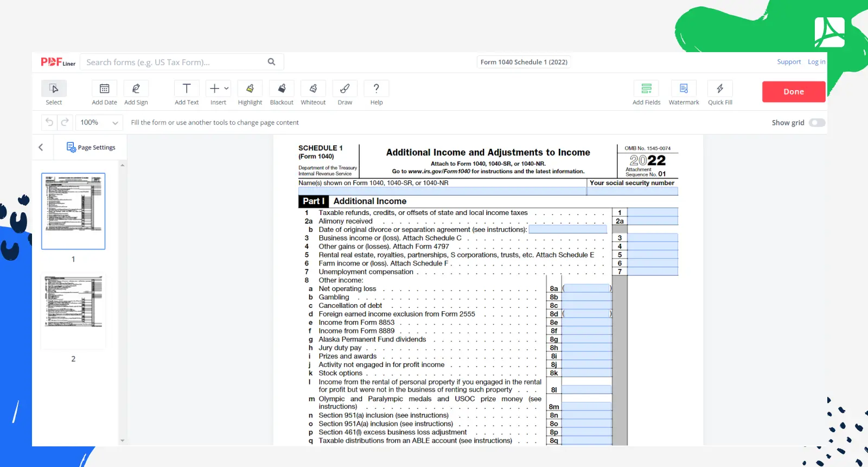868x467 pixels.
Task: Open Page Settings tab
Action: click(91, 147)
